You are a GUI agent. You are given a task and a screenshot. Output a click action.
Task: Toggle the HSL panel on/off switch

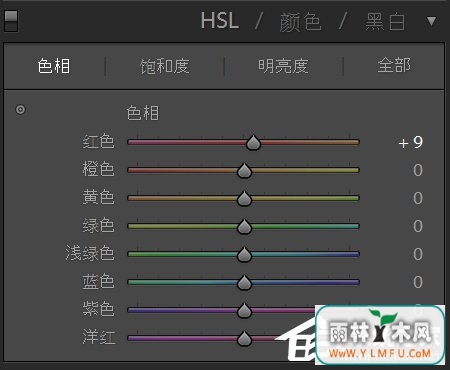[x=11, y=21]
